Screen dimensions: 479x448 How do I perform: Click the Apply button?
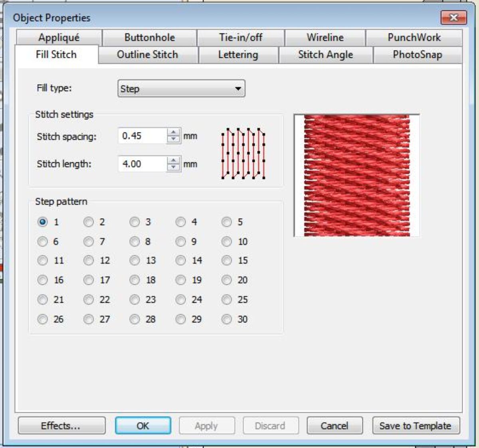[x=207, y=426]
